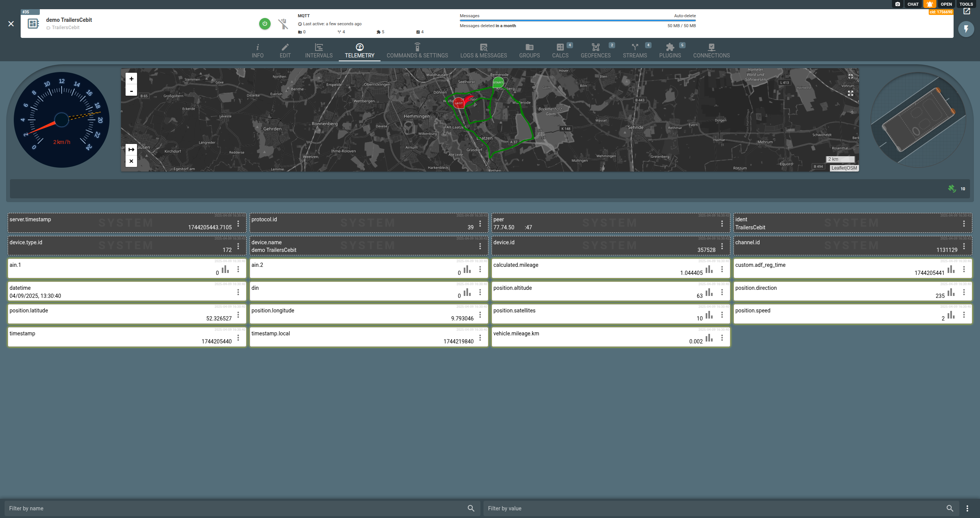Click the green device power icon

[265, 24]
